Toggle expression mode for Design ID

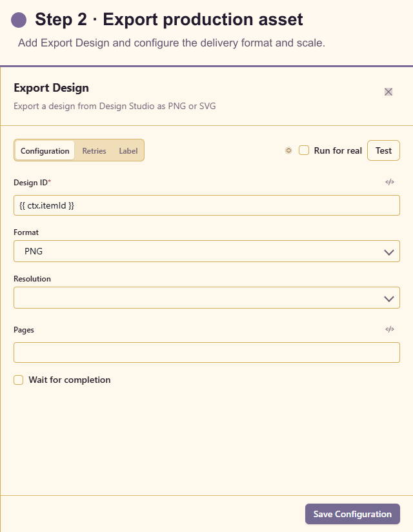click(390, 182)
